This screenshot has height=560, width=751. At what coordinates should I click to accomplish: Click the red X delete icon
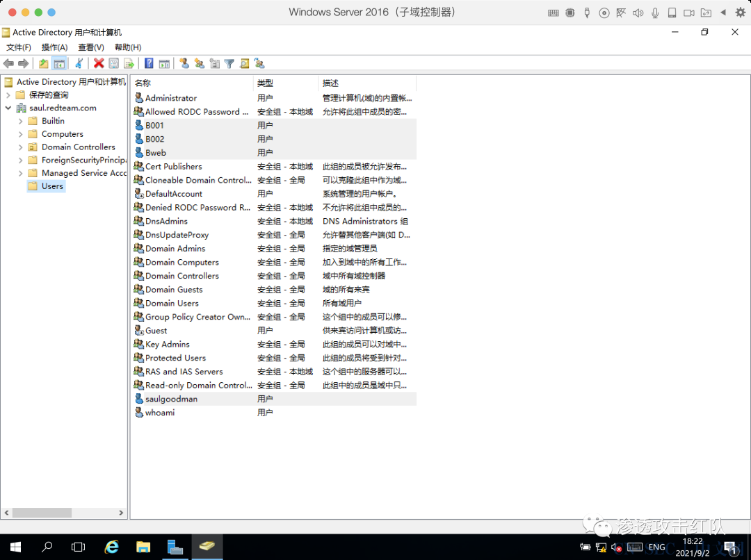pos(99,64)
